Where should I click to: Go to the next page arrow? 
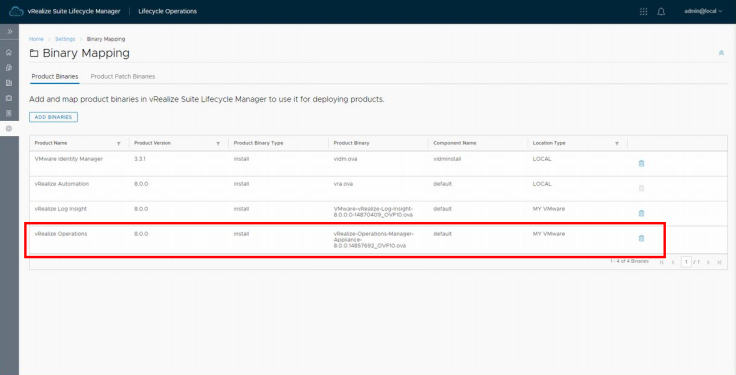pyautogui.click(x=708, y=262)
